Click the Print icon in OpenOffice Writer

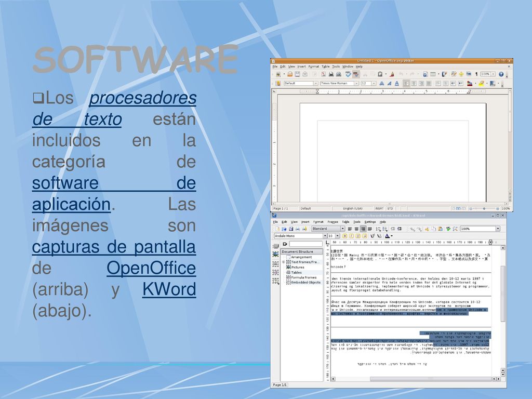[331, 74]
